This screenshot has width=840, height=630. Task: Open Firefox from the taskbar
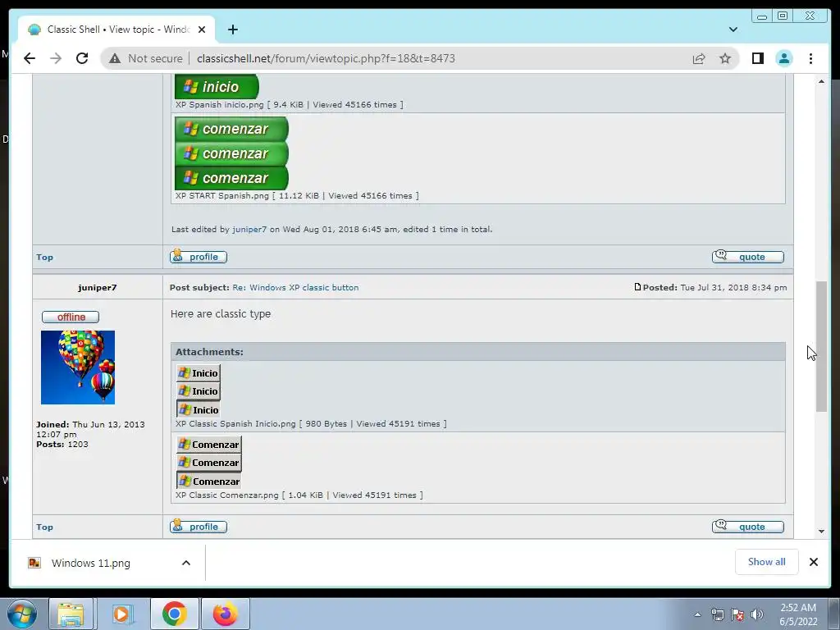[225, 614]
